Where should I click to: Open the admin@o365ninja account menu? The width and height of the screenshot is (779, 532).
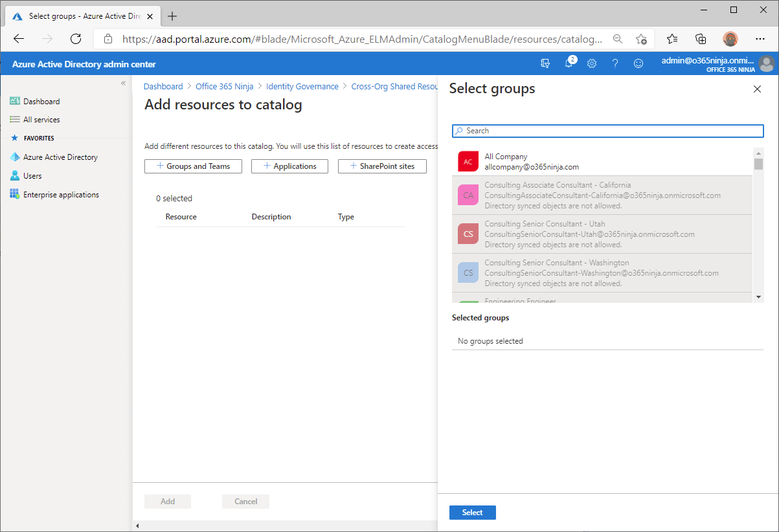(707, 63)
